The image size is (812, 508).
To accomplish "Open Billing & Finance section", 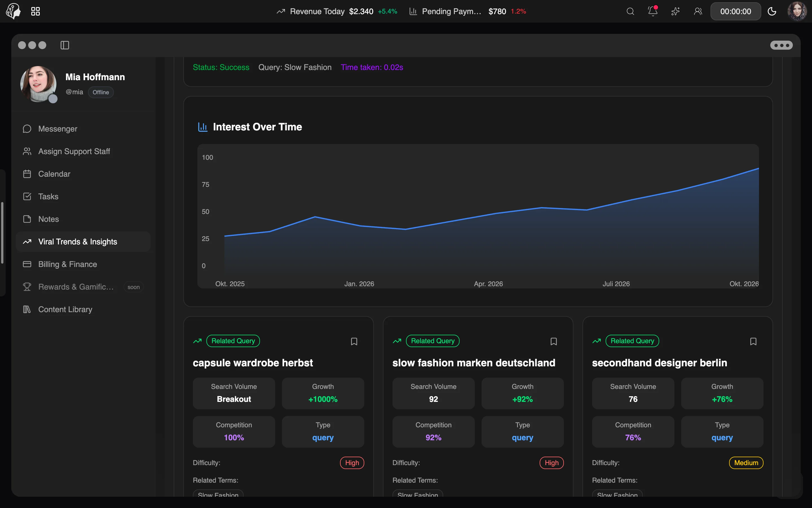I will click(x=83, y=264).
